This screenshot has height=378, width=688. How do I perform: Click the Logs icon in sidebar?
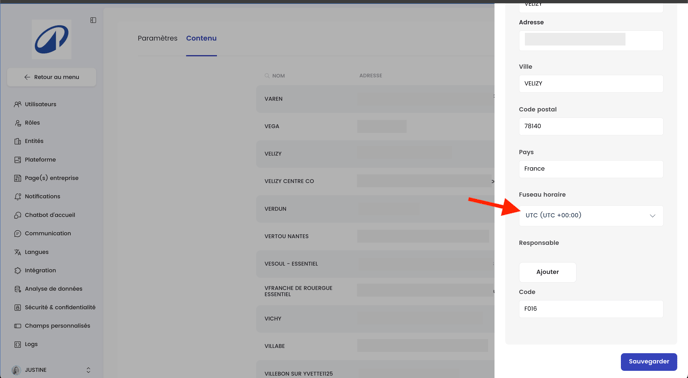pyautogui.click(x=17, y=344)
